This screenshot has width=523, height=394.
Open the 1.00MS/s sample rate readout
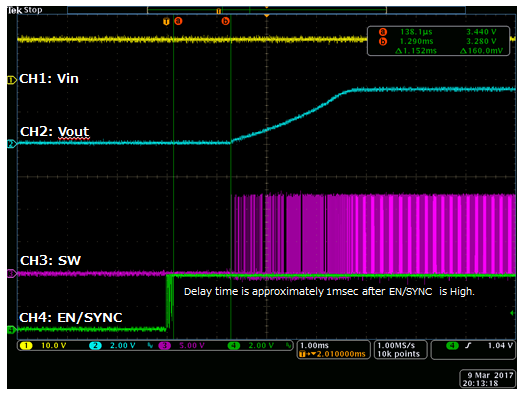click(x=400, y=349)
